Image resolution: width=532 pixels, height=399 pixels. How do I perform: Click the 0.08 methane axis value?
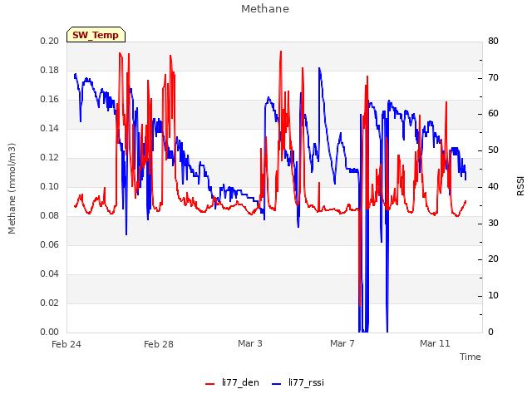point(50,216)
